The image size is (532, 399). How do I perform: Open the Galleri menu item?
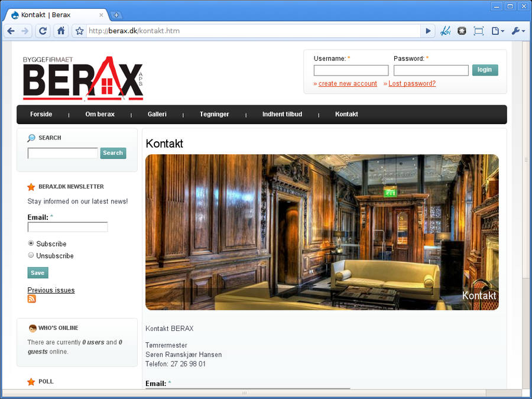(157, 115)
